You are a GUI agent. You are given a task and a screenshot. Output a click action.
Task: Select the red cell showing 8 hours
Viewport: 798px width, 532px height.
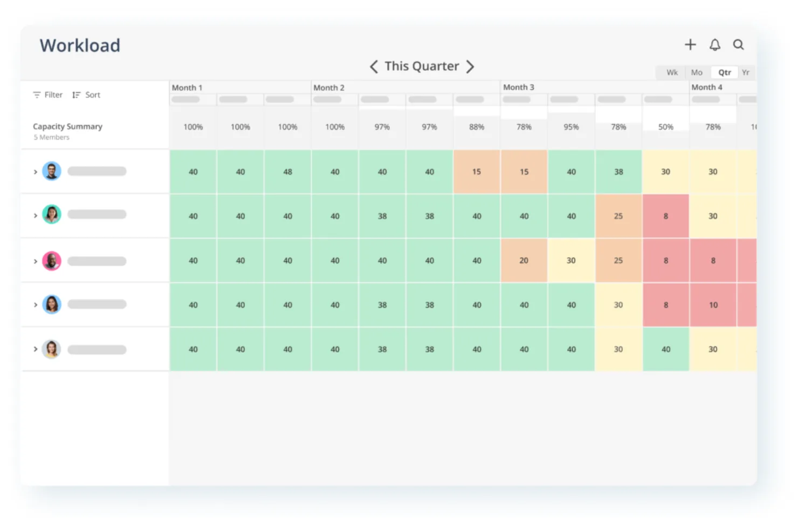click(666, 216)
